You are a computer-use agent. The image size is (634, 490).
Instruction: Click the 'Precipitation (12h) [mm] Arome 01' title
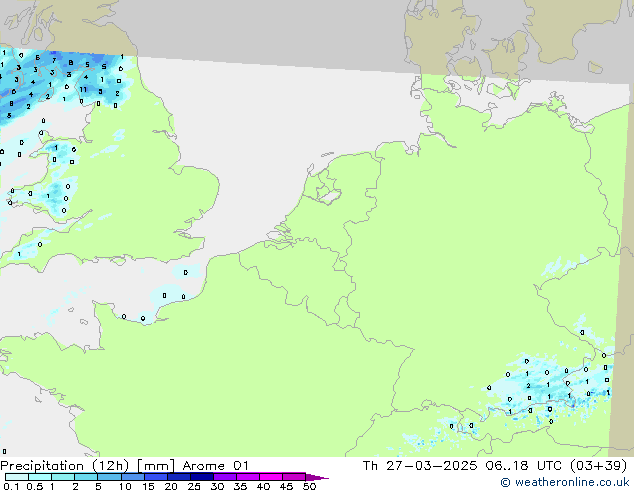point(124,466)
